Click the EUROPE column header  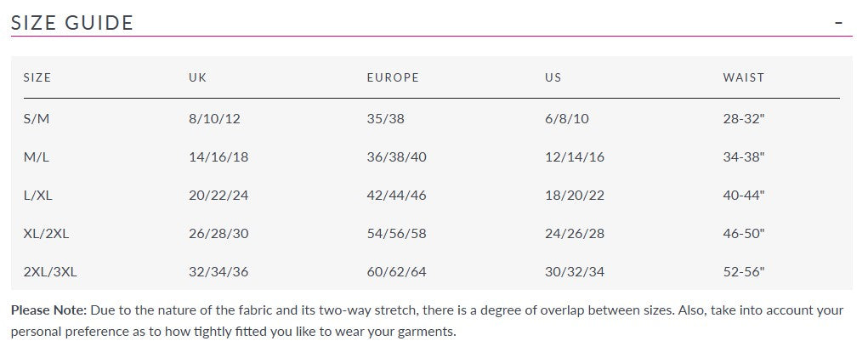392,77
